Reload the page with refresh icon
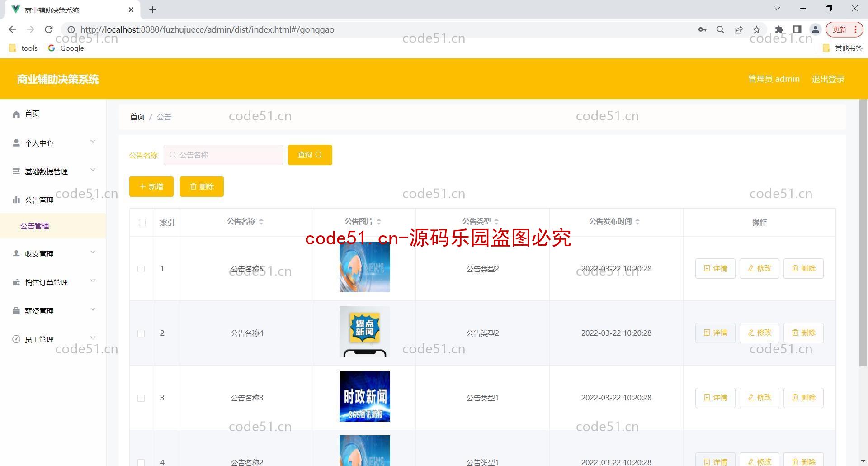This screenshot has height=466, width=868. (49, 29)
